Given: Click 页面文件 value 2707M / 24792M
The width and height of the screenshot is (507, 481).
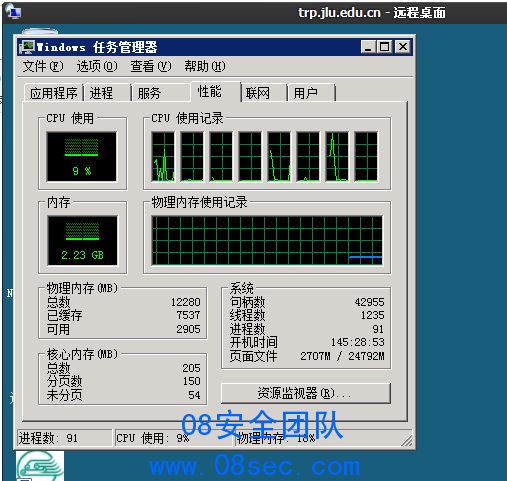Looking at the screenshot, I should [342, 356].
